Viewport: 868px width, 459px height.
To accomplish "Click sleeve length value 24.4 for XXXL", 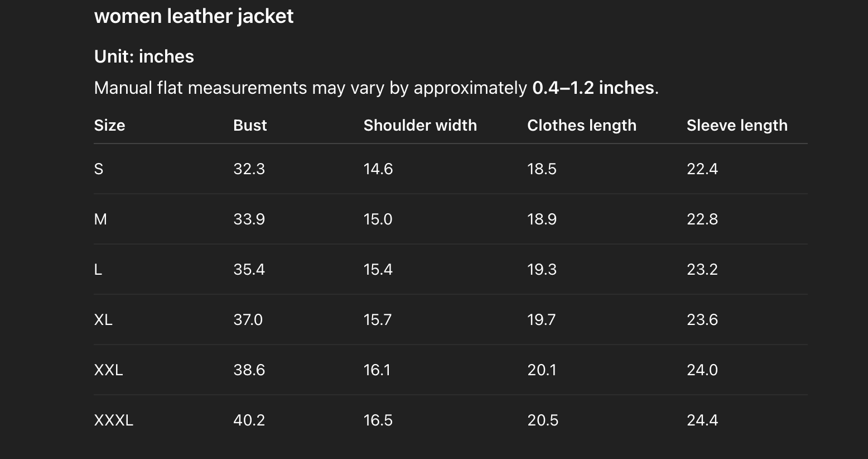I will [x=702, y=420].
